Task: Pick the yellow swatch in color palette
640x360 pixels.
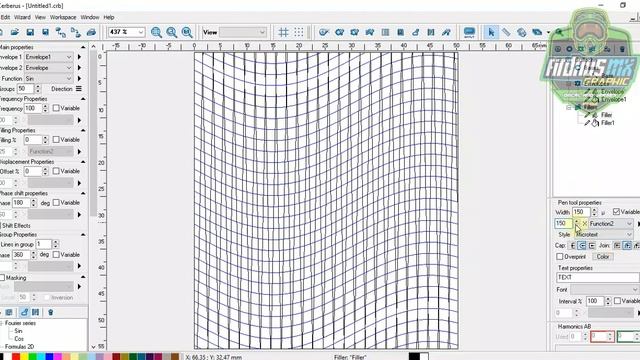Action: (24, 357)
